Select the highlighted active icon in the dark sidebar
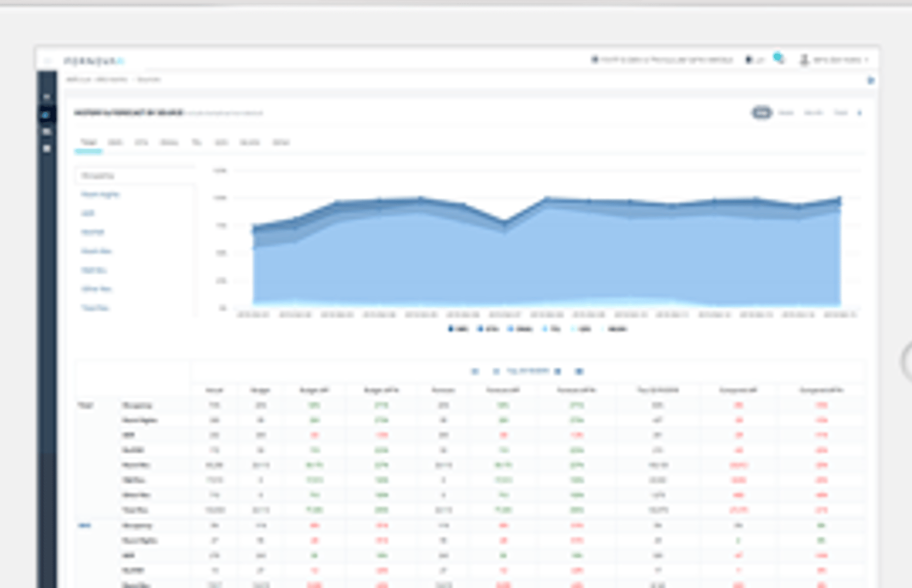Screen dimensions: 912x588 [47, 115]
